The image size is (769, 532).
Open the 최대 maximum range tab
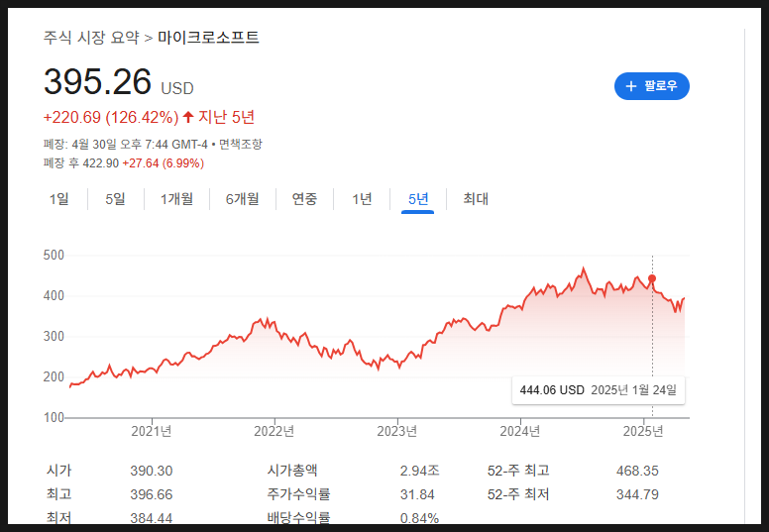click(476, 199)
